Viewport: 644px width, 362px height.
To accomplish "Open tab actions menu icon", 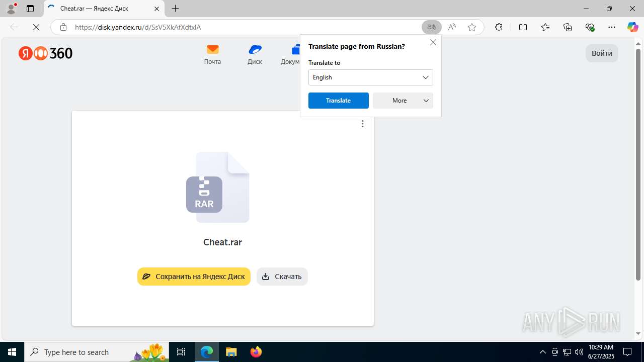I will [x=30, y=9].
